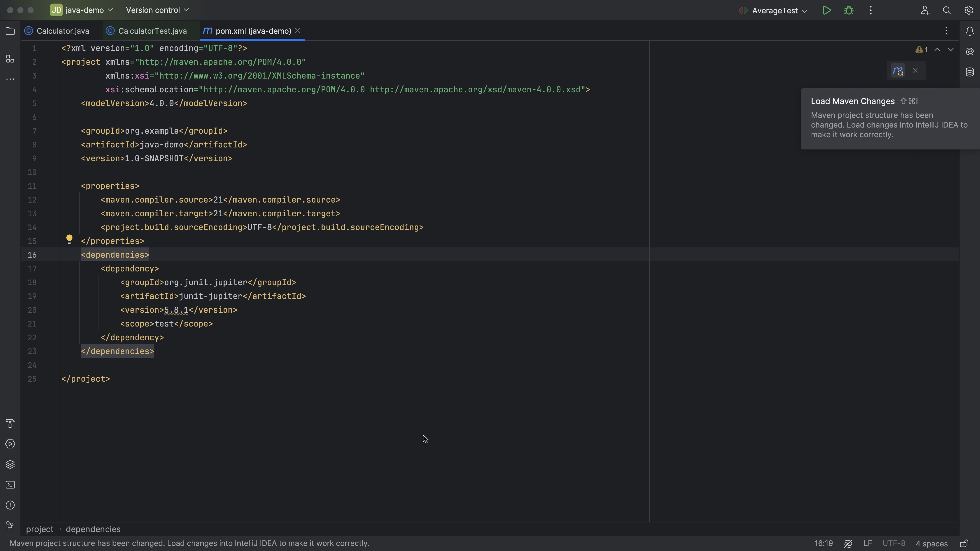980x551 pixels.
Task: Open the Terminal tool window
Action: coord(10,484)
